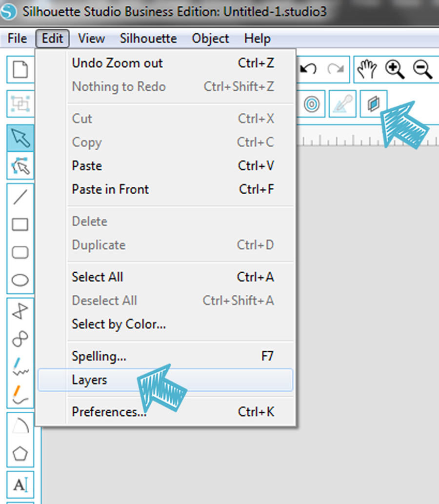Open the Offset concentric circles icon

(x=312, y=104)
